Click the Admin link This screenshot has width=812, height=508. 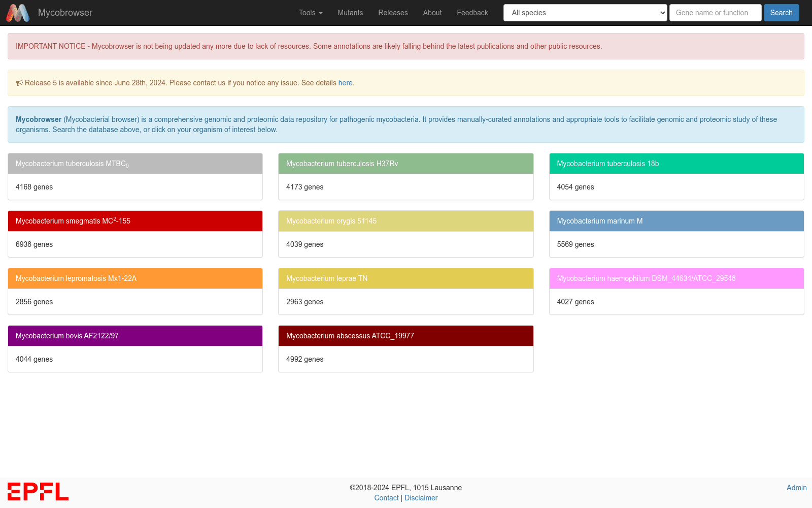pyautogui.click(x=796, y=488)
